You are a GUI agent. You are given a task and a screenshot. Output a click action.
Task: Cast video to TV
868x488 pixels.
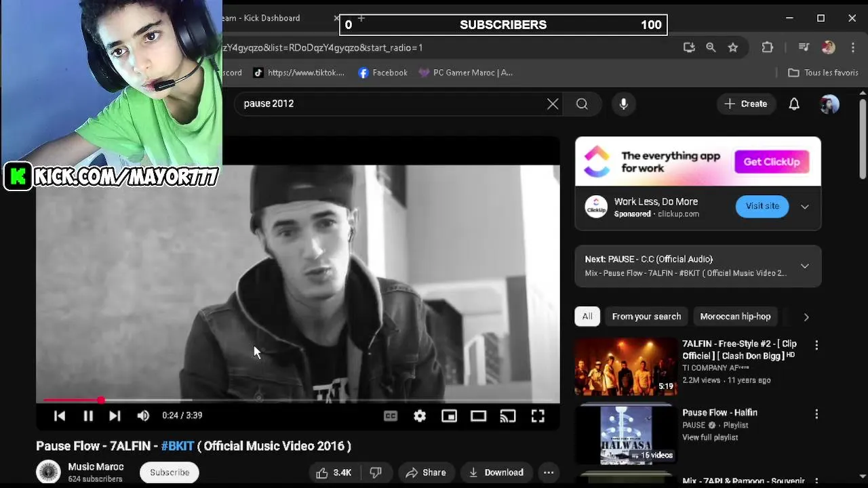[508, 416]
